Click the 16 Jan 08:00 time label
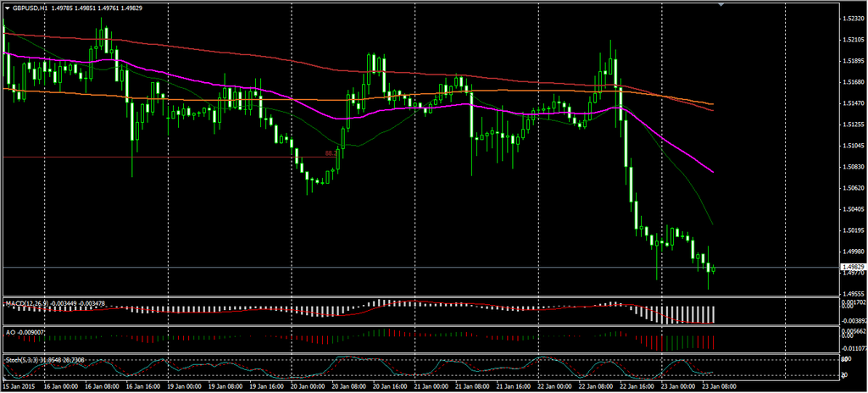The height and width of the screenshot is (393, 868). pyautogui.click(x=102, y=385)
